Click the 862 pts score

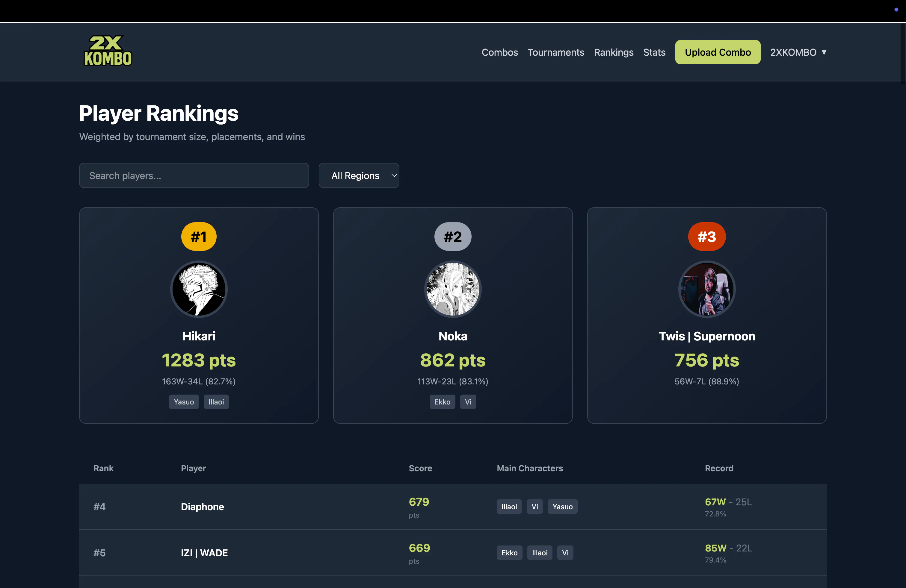[x=453, y=360]
